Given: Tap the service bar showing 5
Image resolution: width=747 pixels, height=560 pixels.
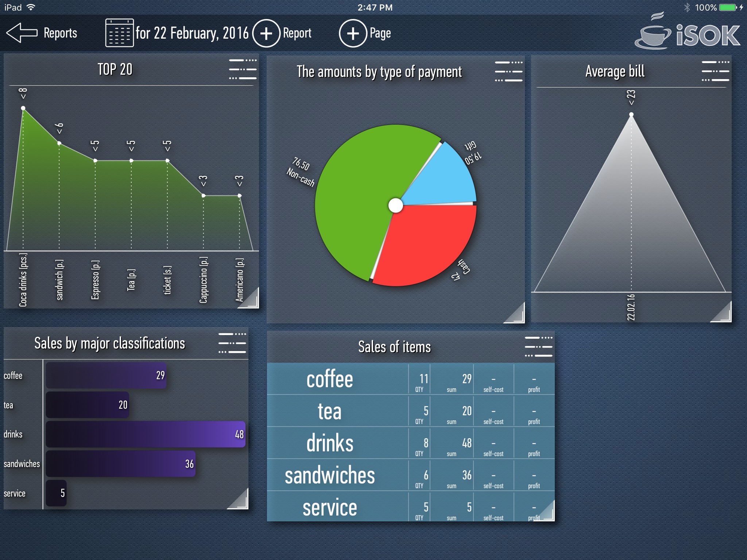Looking at the screenshot, I should click(56, 493).
